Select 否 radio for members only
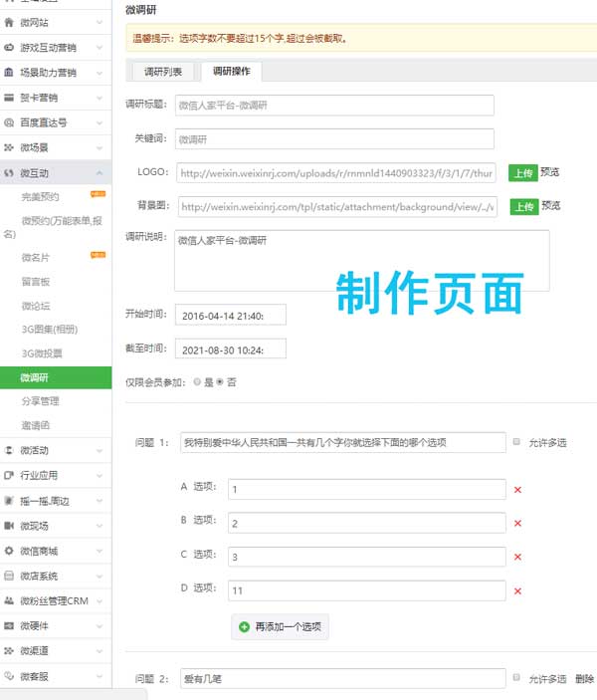Screen dimensions: 597x700 click(x=220, y=381)
